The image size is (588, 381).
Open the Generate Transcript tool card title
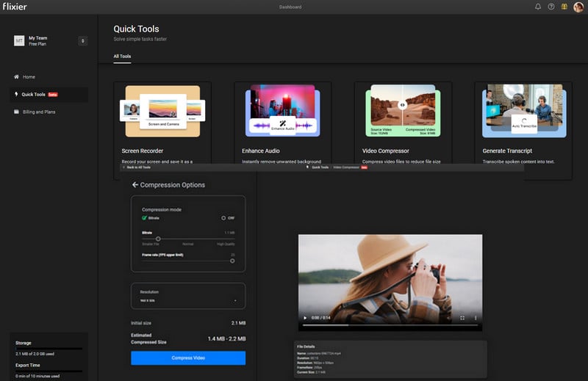point(507,150)
